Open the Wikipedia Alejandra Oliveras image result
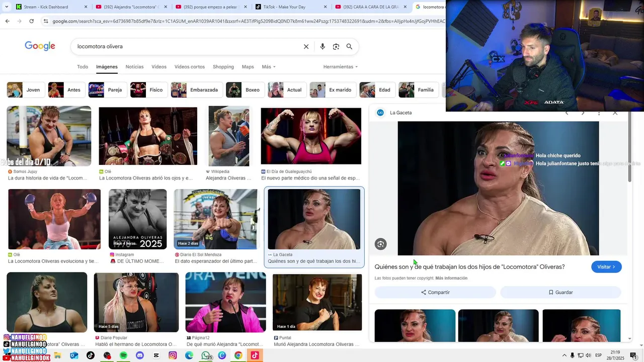Screen dimensions: 644x362 [228, 136]
